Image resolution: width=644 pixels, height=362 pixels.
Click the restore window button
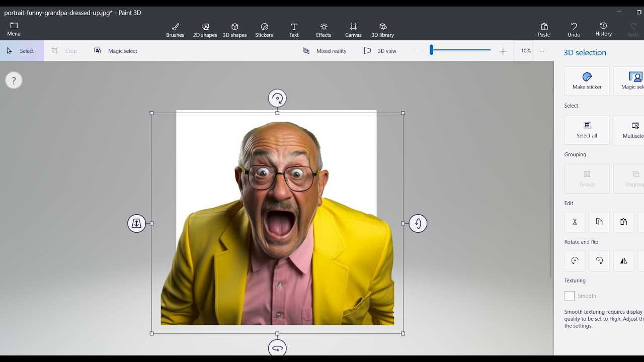639,12
